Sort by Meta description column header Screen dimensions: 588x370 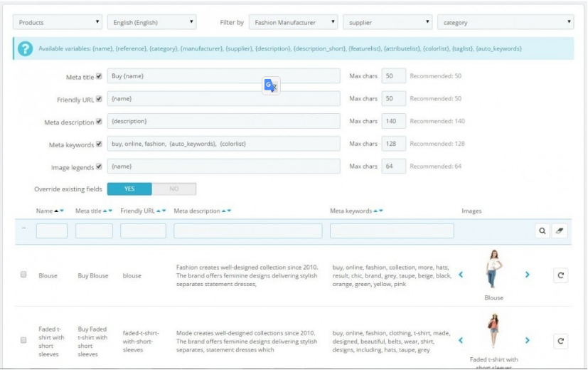click(x=202, y=211)
